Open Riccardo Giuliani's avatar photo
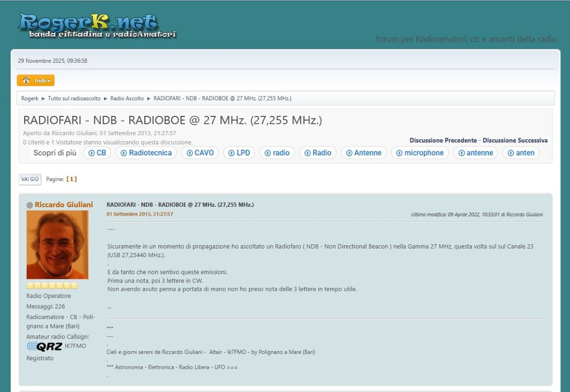 click(57, 245)
